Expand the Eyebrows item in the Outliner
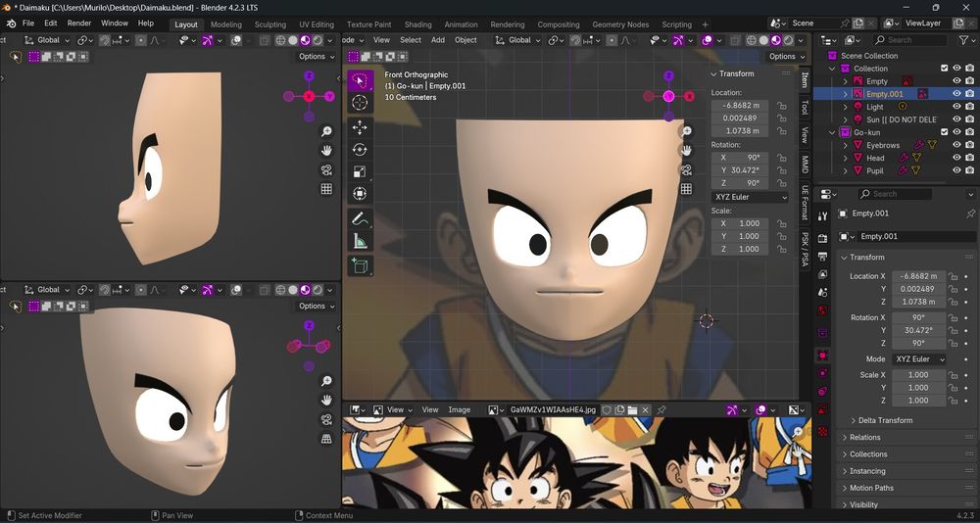 846,145
